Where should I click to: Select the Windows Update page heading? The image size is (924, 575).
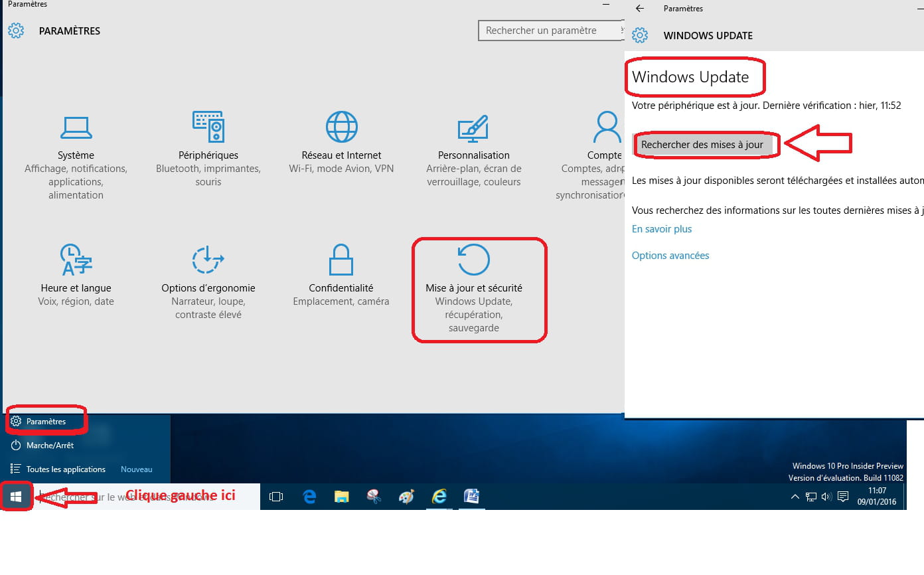pyautogui.click(x=690, y=77)
